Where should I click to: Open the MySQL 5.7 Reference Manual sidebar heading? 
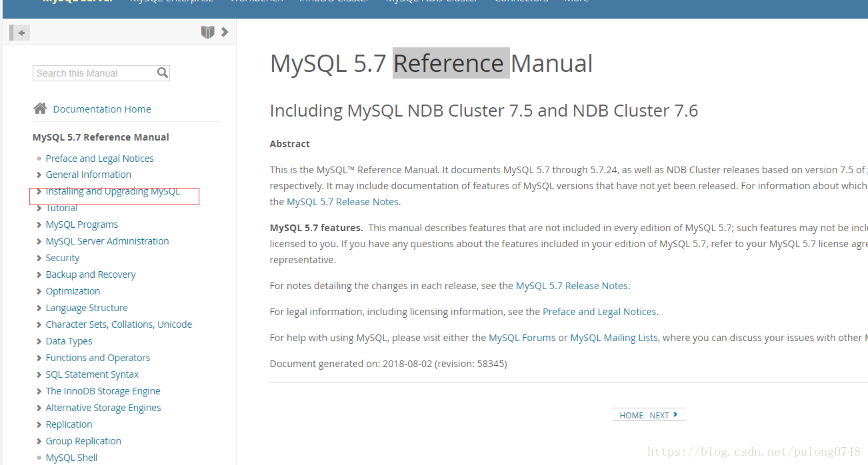click(101, 137)
